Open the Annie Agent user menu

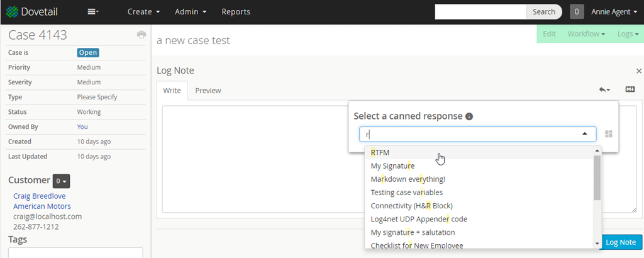pos(614,11)
